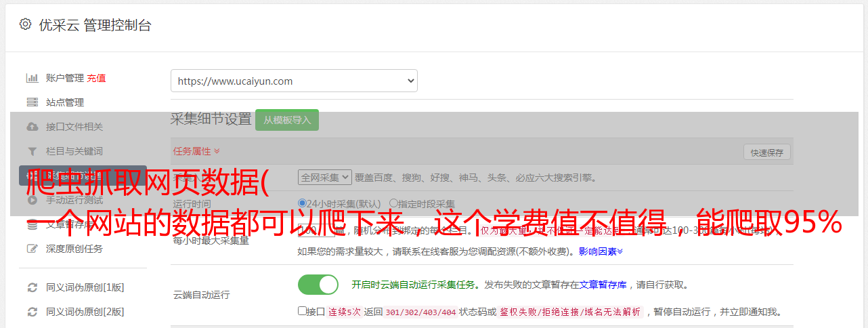Toggle the 云端自动运行 switch
This screenshot has height=328, width=868.
click(x=318, y=285)
